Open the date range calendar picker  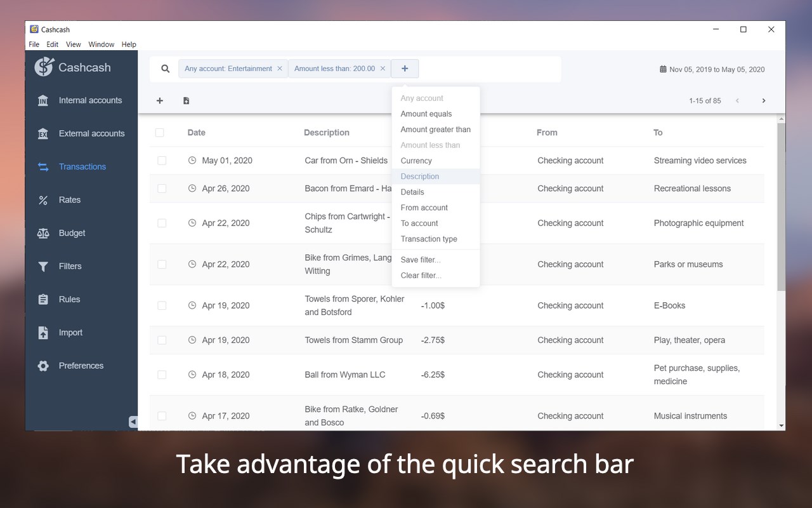[712, 69]
